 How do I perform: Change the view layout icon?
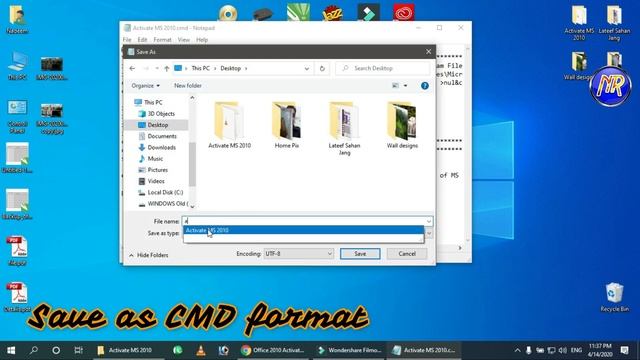[x=395, y=86]
